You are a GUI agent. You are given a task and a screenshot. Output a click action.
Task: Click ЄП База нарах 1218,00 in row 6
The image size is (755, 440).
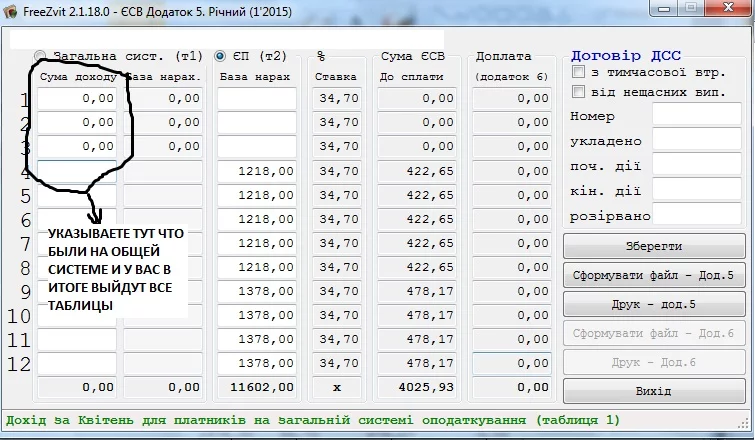(257, 220)
